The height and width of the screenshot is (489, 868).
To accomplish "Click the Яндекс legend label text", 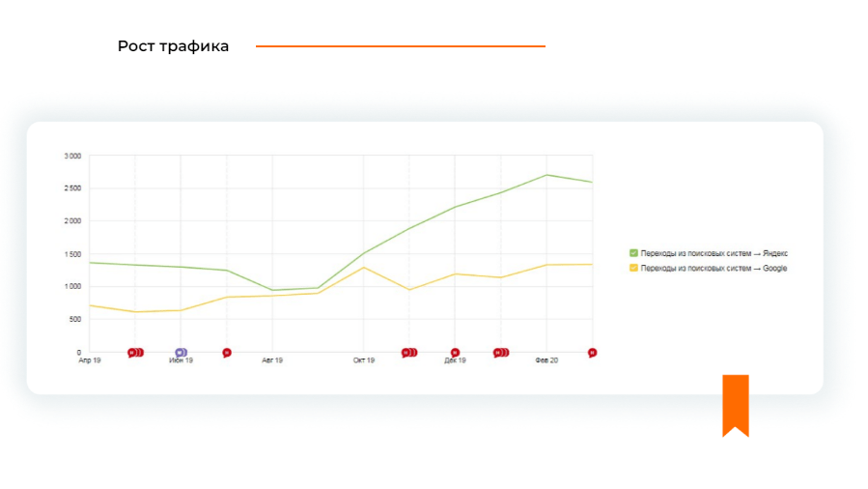I will (x=714, y=253).
